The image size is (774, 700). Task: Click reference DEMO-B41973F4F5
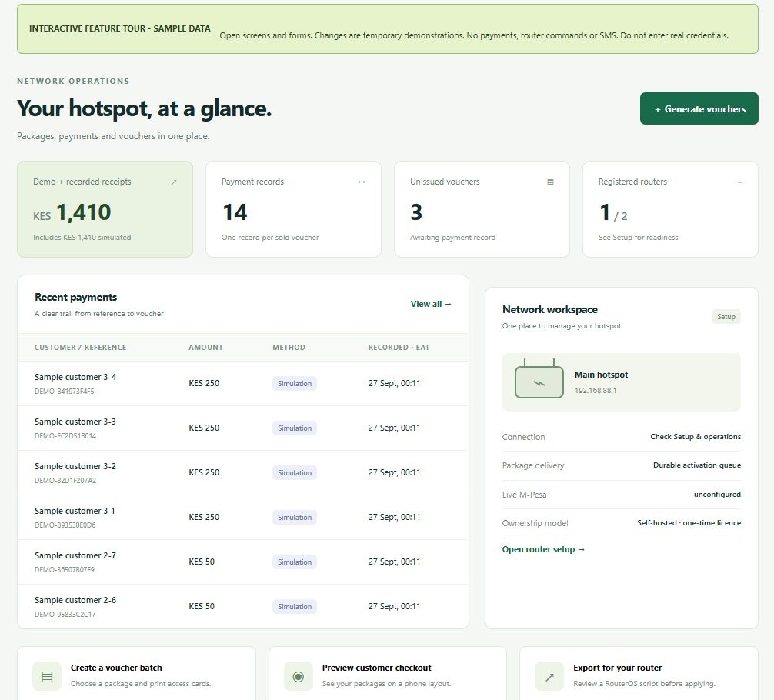[x=64, y=391]
